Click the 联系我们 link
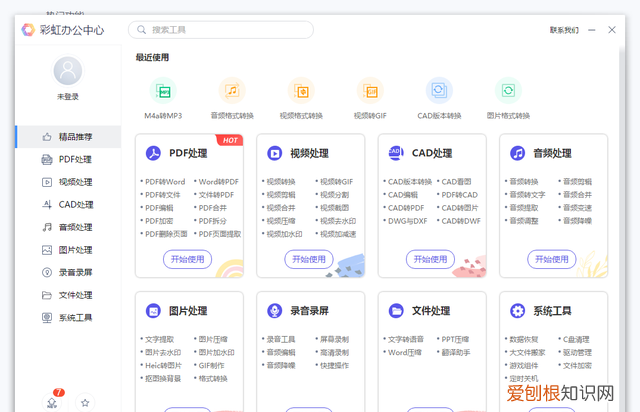The image size is (640, 412). coord(564,30)
